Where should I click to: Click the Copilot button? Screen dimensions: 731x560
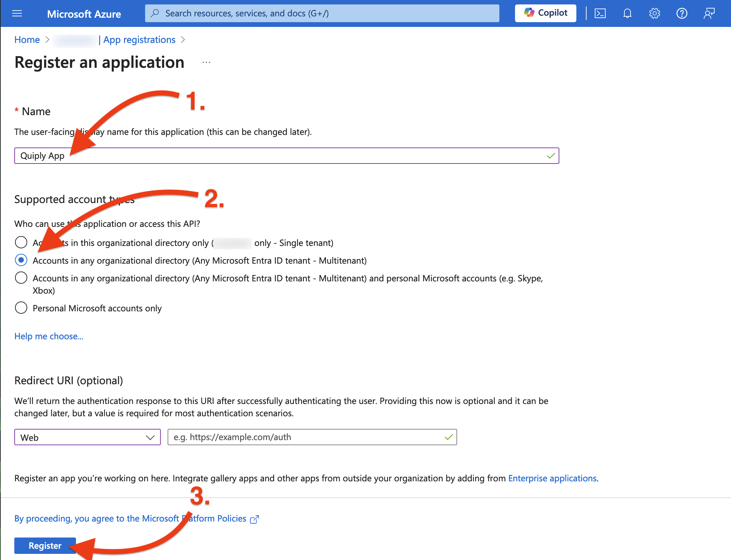[546, 13]
